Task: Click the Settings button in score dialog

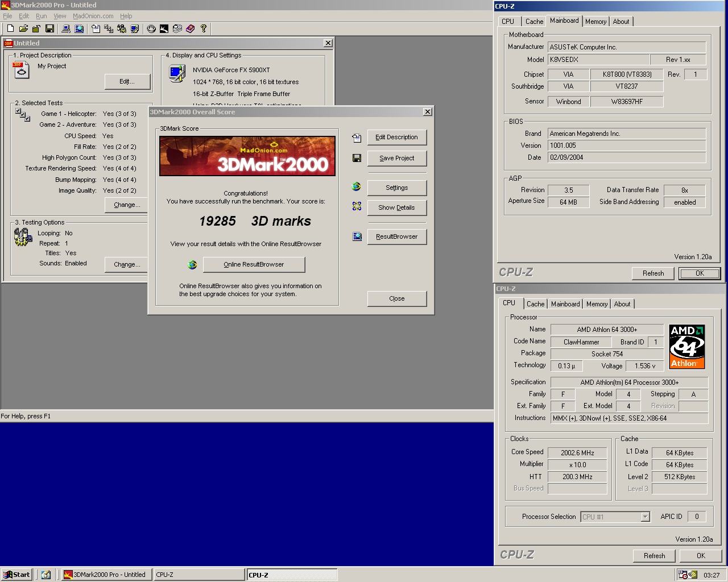Action: click(x=396, y=188)
